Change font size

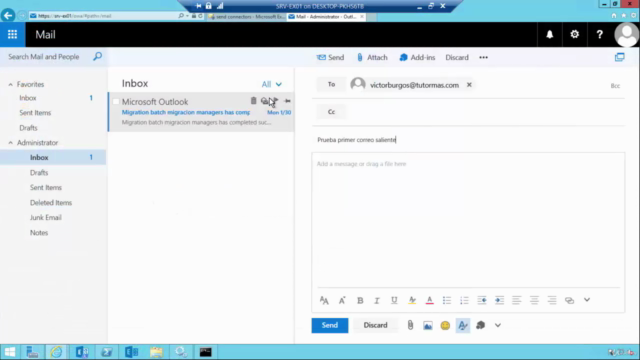coord(324,300)
